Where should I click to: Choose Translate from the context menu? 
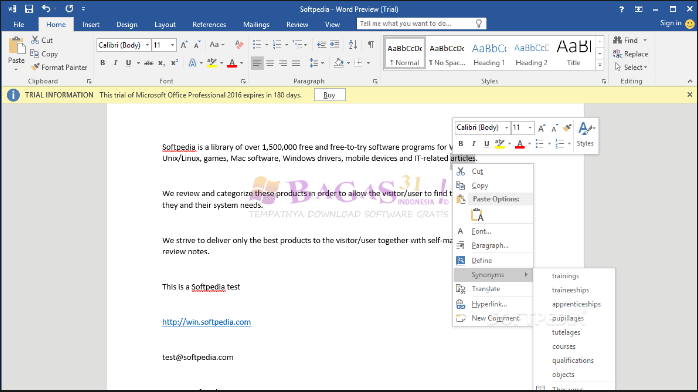pyautogui.click(x=493, y=289)
